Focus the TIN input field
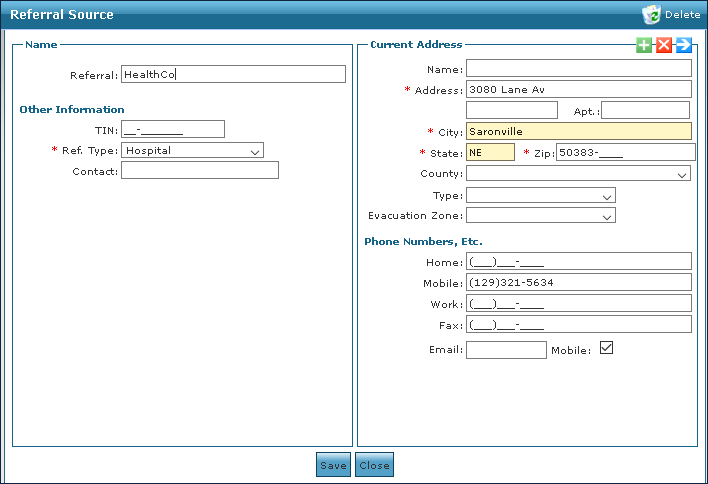The width and height of the screenshot is (708, 484). click(x=172, y=129)
